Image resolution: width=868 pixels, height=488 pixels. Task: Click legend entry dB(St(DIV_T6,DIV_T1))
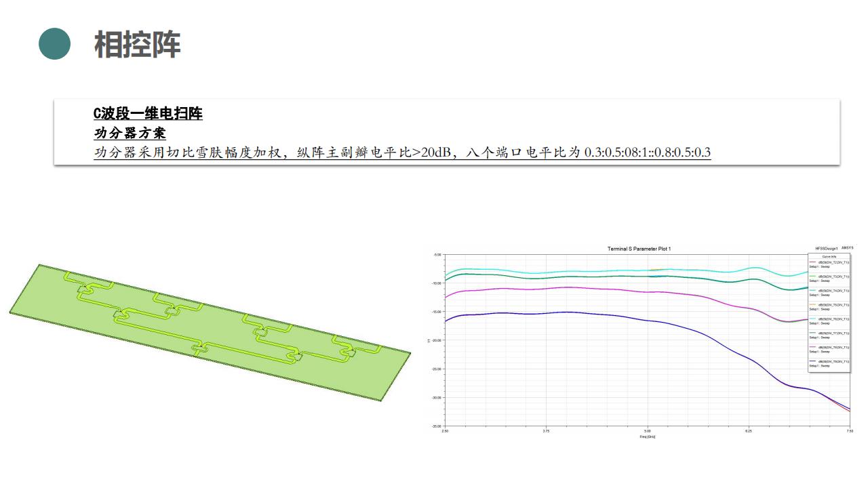click(x=833, y=319)
